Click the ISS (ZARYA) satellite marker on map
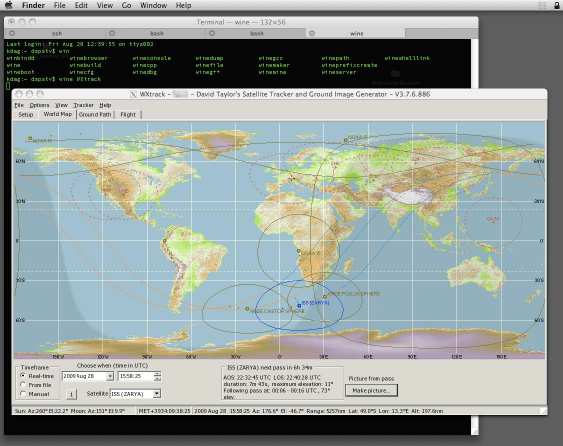 (x=299, y=306)
